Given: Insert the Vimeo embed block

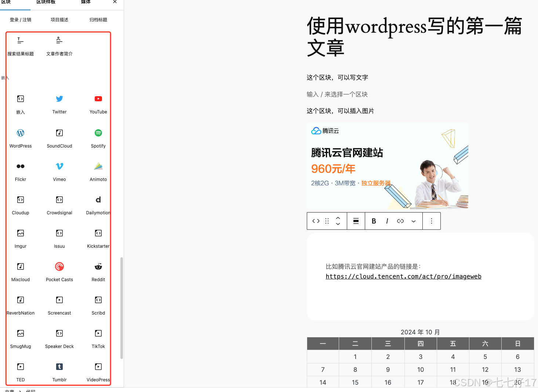Looking at the screenshot, I should pyautogui.click(x=59, y=172).
